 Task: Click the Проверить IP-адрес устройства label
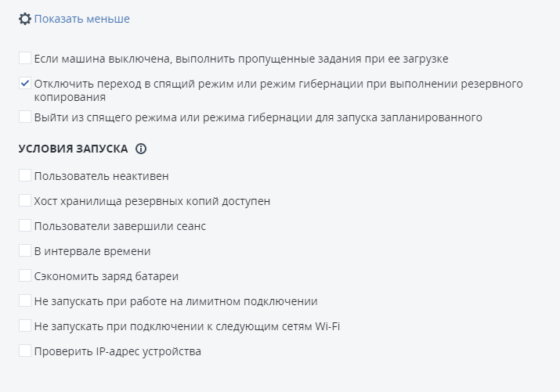(117, 351)
